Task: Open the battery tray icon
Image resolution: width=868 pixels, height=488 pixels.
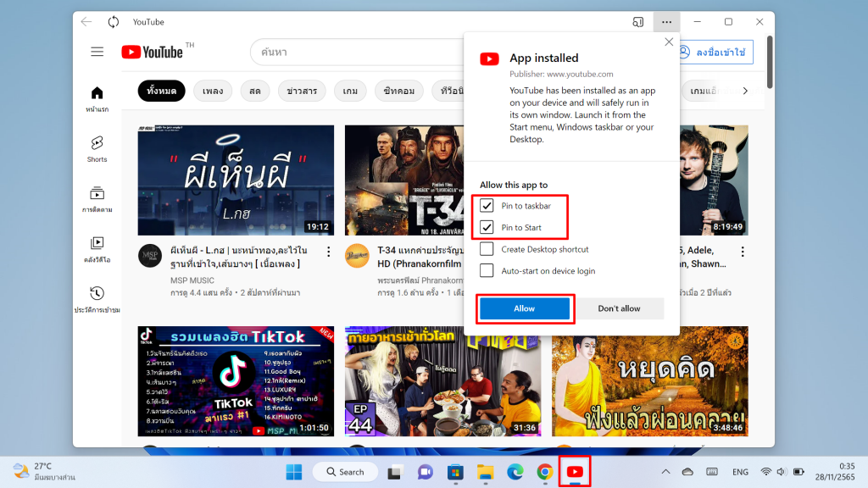Action: coord(798,472)
